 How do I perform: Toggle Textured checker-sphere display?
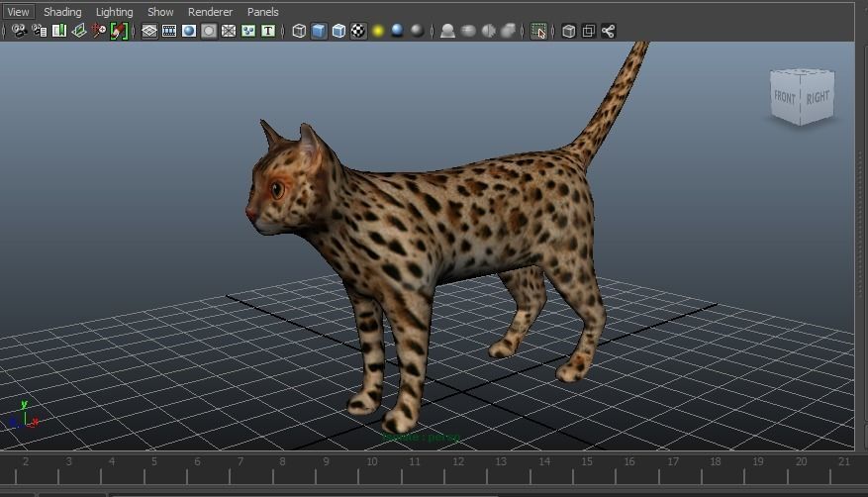click(x=358, y=31)
